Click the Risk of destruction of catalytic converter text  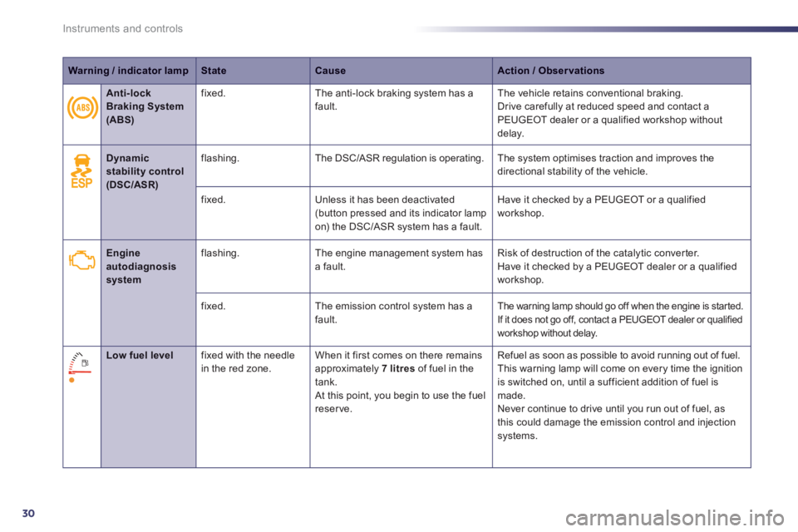[598, 253]
